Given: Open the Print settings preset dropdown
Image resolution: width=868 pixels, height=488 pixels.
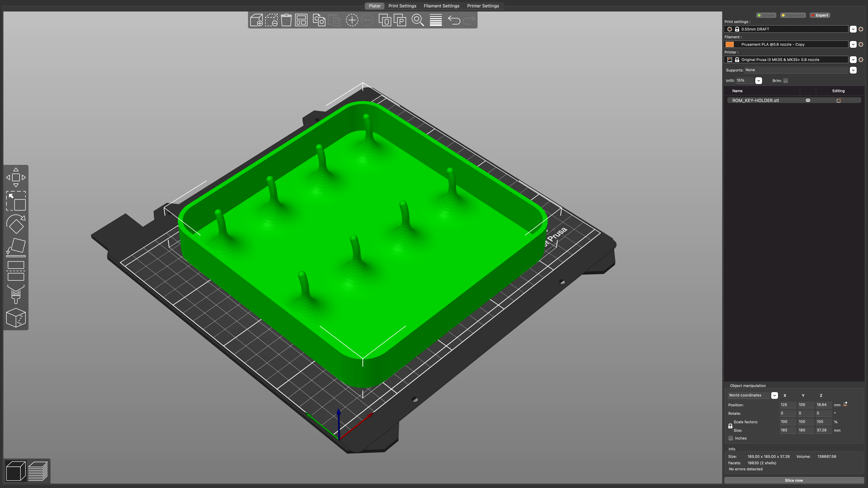Looking at the screenshot, I should pyautogui.click(x=853, y=29).
